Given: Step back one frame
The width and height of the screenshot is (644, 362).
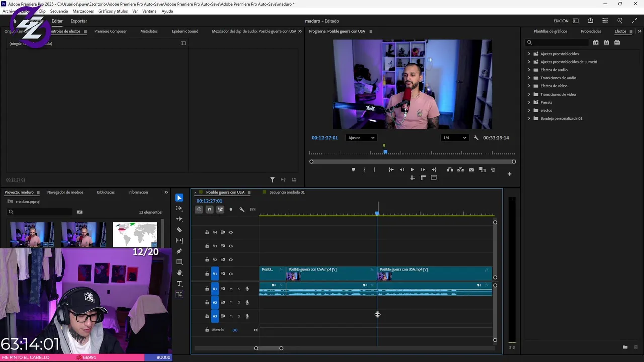Looking at the screenshot, I should (401, 170).
